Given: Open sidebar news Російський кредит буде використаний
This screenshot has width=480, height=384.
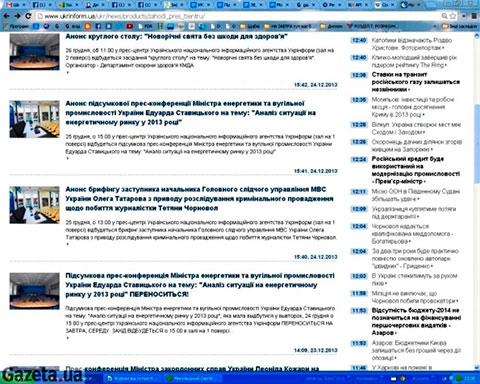Looking at the screenshot, I should pyautogui.click(x=416, y=170).
